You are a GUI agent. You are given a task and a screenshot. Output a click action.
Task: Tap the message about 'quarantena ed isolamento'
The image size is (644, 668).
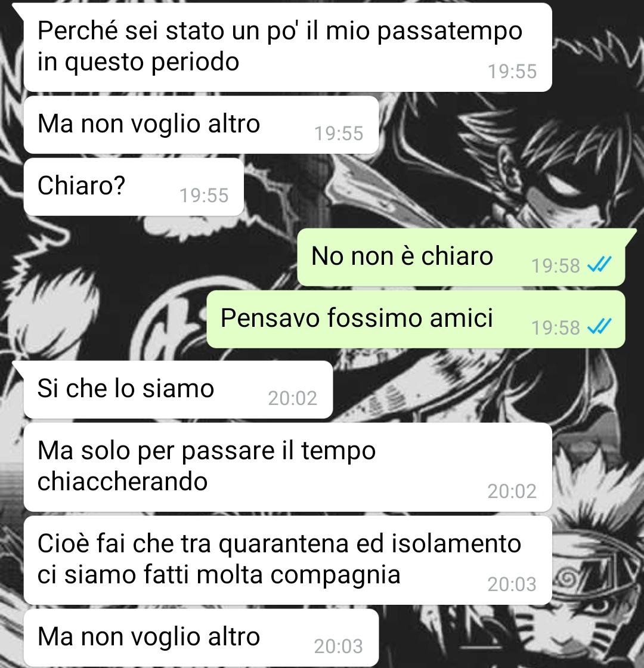pyautogui.click(x=288, y=560)
